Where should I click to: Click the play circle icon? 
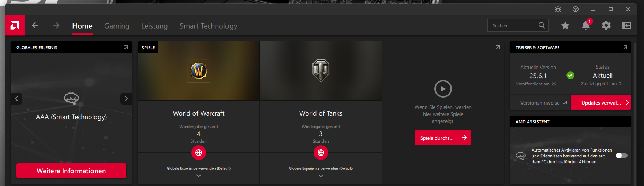coord(443,89)
